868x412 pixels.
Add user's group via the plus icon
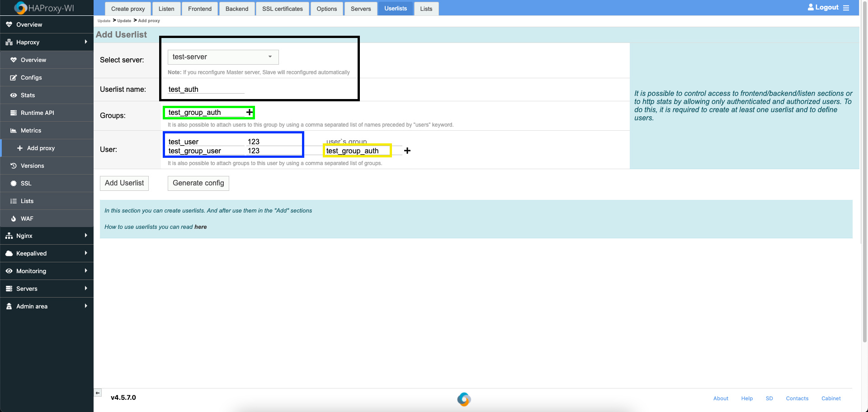pos(407,151)
